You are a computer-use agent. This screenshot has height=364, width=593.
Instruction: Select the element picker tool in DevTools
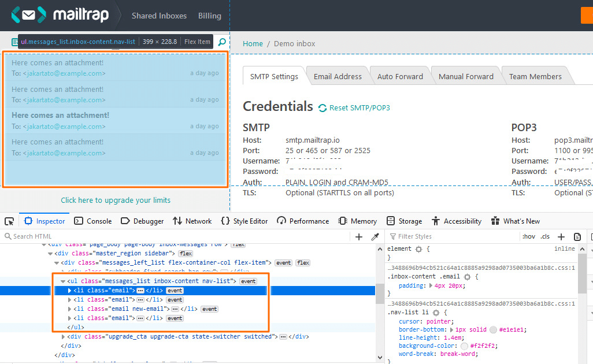click(9, 221)
